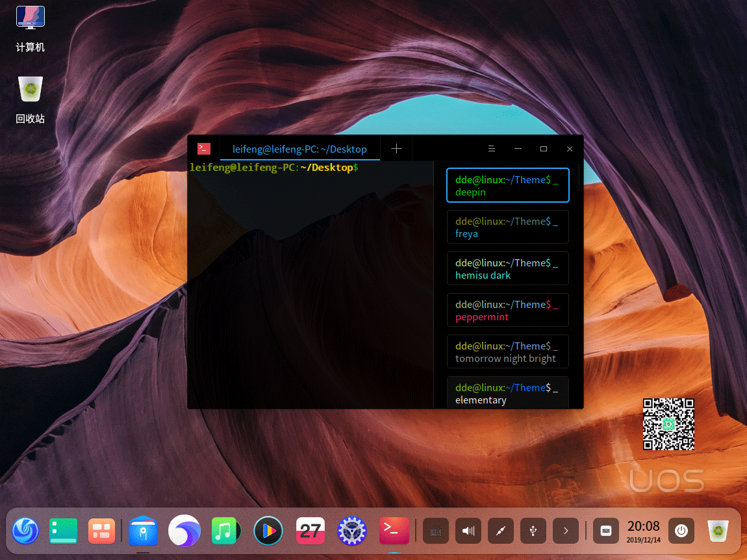
Task: Open the app store in dock
Action: (x=142, y=531)
